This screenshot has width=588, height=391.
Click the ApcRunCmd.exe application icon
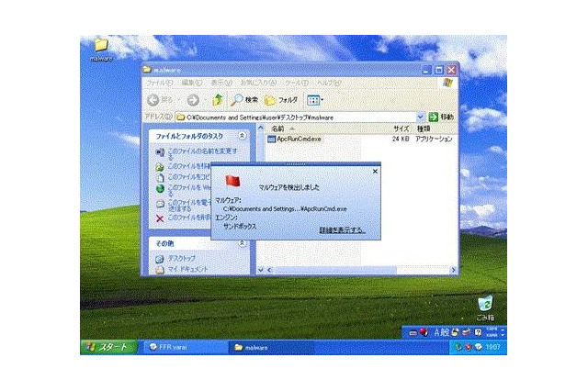click(x=272, y=139)
